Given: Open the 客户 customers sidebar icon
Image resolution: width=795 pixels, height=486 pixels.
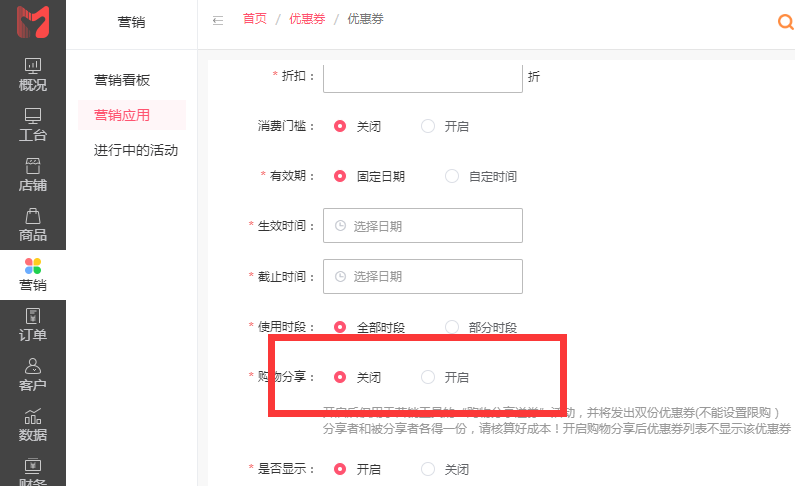Looking at the screenshot, I should coord(33,375).
